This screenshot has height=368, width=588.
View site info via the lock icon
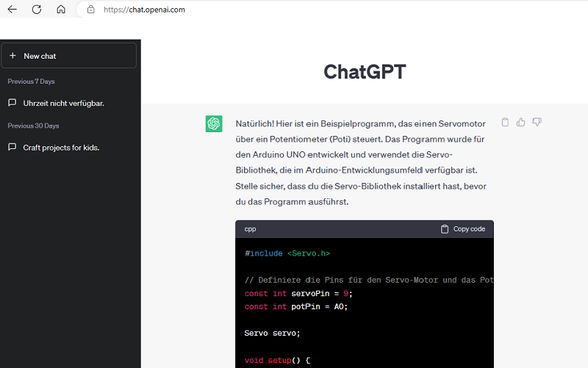90,10
